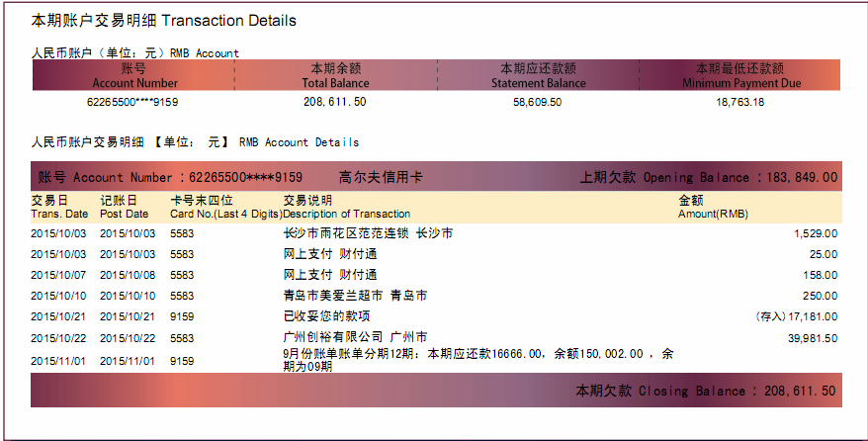Select the Account Number column header
The width and height of the screenshot is (868, 441).
[134, 77]
